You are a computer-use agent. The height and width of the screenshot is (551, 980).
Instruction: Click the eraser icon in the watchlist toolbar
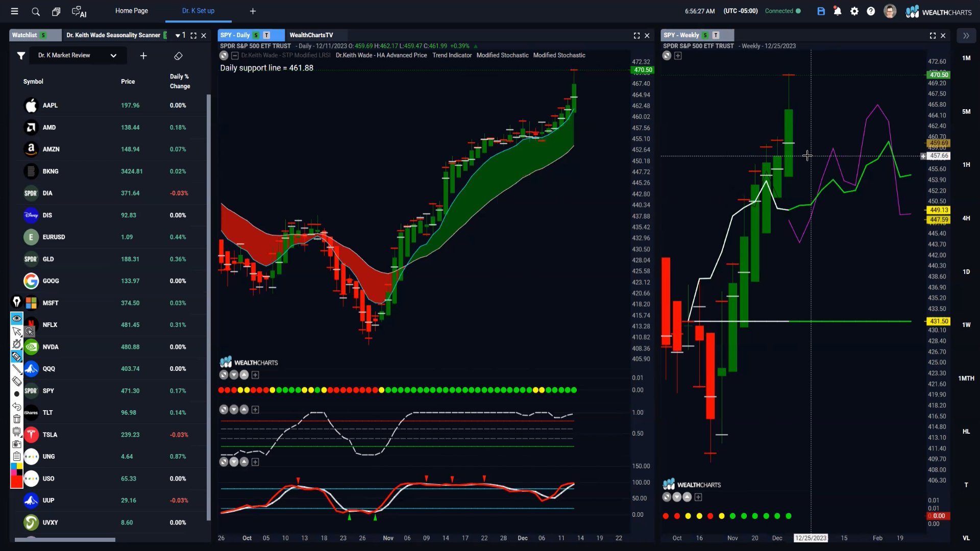point(178,56)
